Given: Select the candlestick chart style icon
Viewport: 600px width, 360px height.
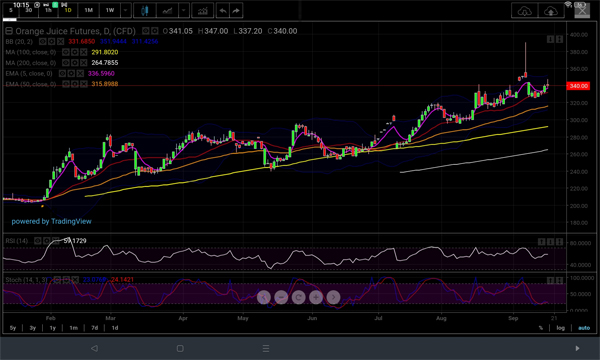Looking at the screenshot, I should 144,11.
